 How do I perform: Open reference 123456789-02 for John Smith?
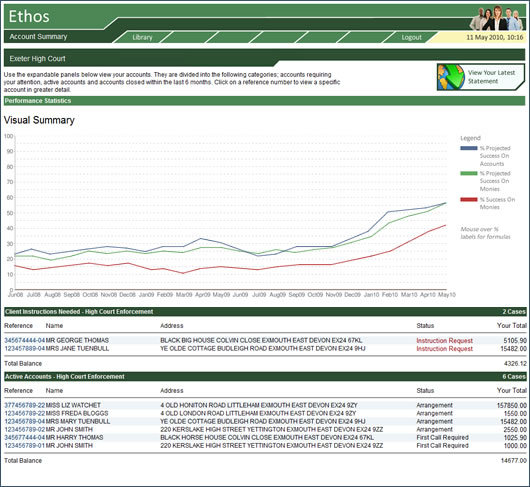pos(24,430)
